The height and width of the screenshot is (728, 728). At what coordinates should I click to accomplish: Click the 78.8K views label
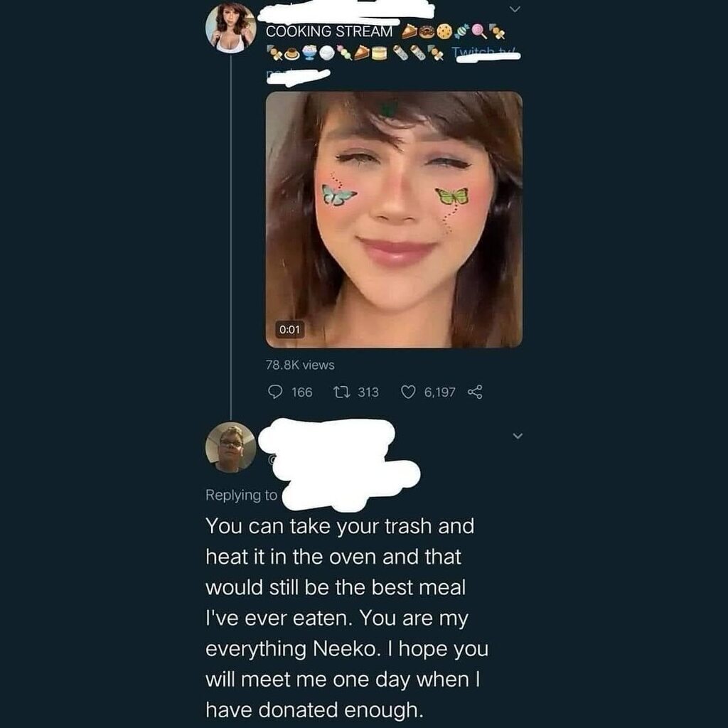point(300,365)
